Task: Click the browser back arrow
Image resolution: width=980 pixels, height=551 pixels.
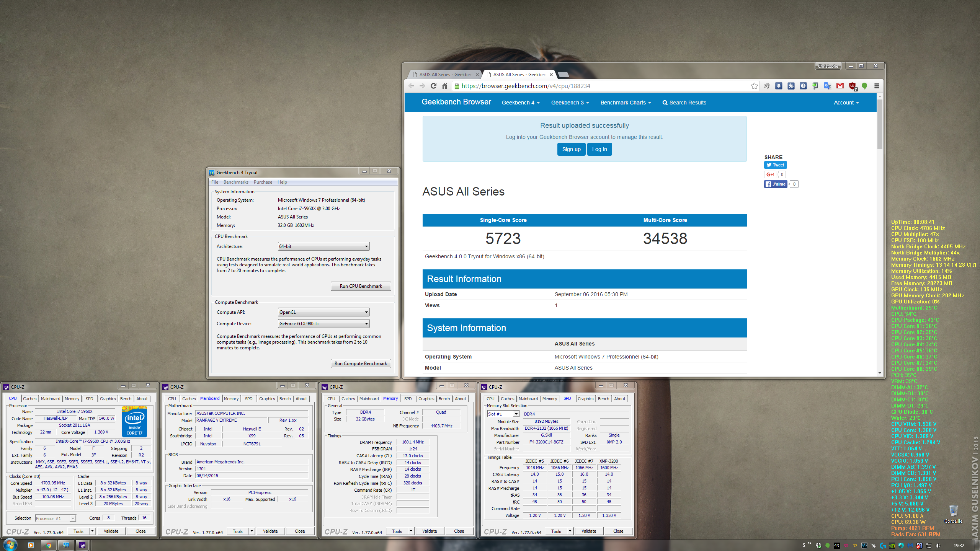Action: (x=411, y=86)
